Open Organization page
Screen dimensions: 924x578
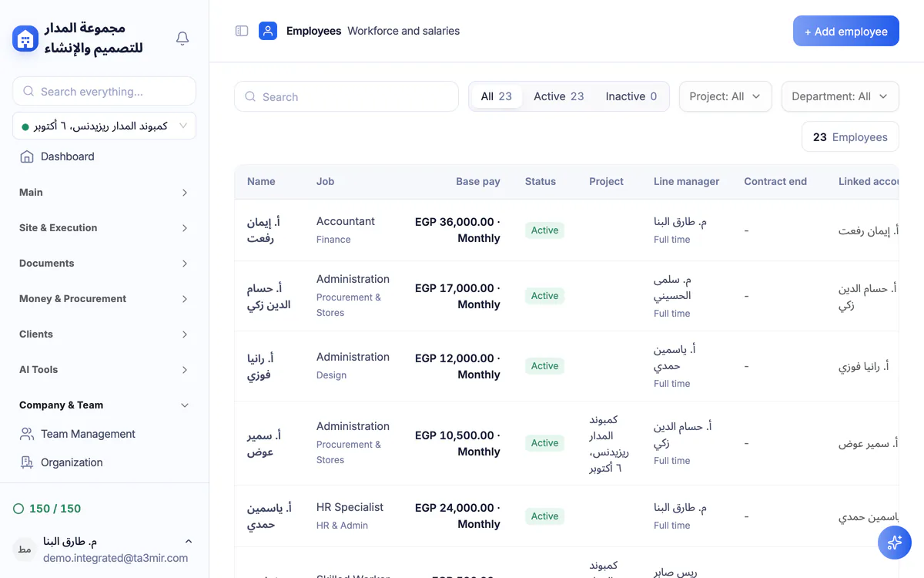coord(104,462)
